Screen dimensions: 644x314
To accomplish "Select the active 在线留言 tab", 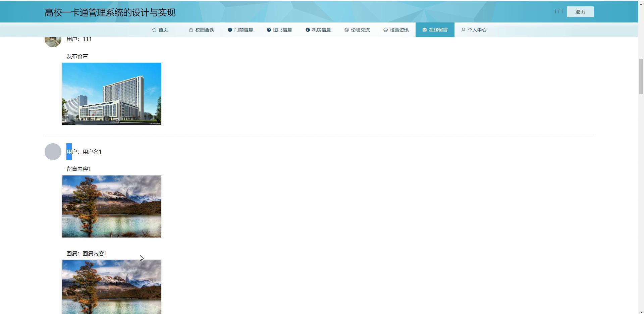I will click(435, 30).
